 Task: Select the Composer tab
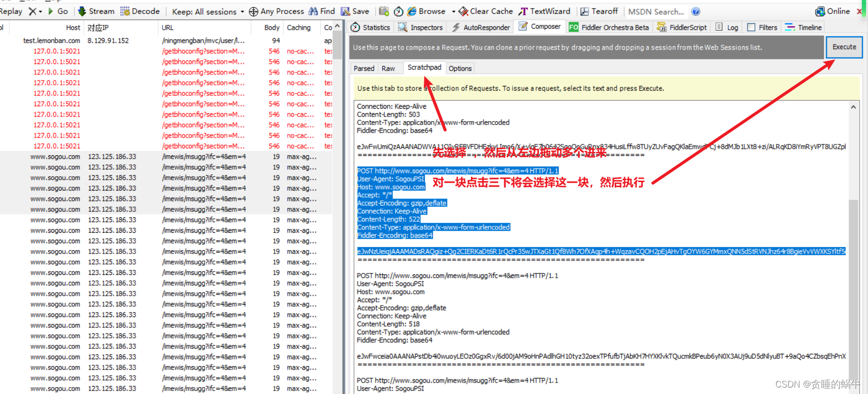click(x=540, y=26)
